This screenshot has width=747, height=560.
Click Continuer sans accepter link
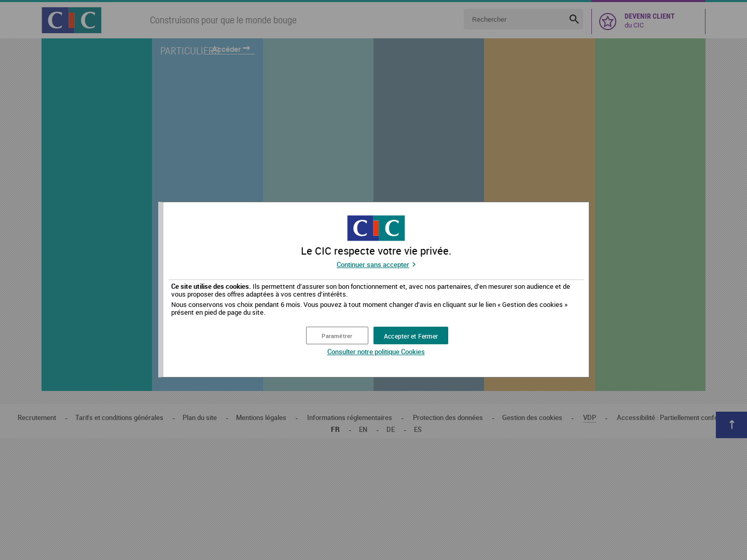tap(376, 264)
